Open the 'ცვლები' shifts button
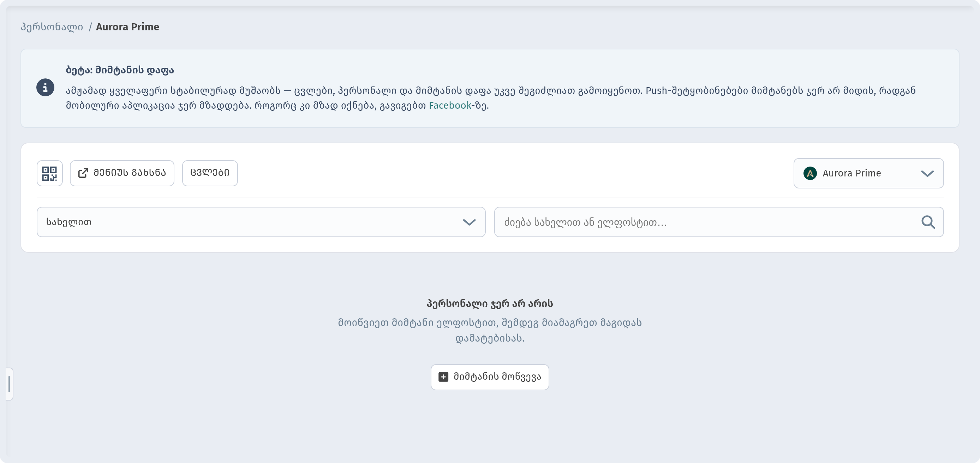 (210, 173)
